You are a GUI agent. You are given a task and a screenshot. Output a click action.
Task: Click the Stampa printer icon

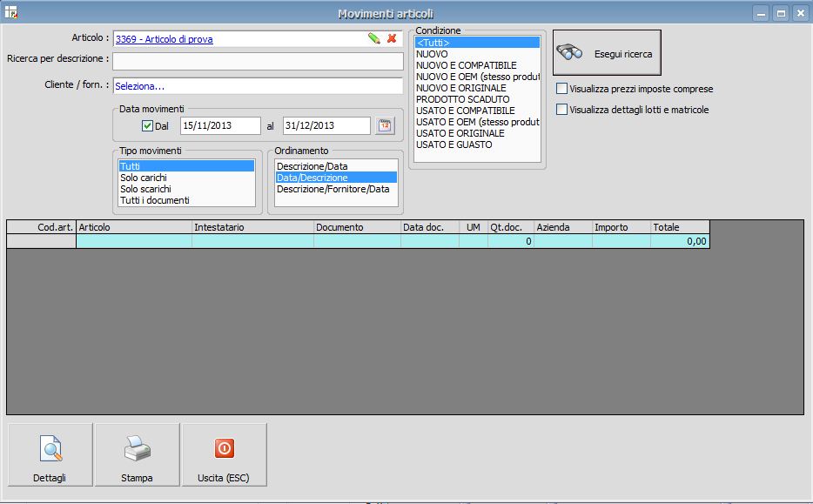(138, 448)
